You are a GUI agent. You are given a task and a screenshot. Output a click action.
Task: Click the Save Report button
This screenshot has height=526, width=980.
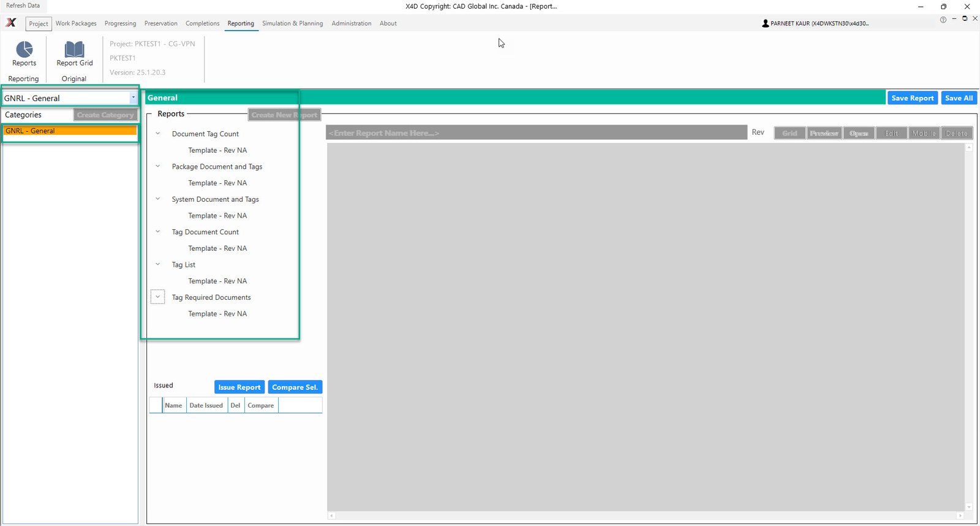(912, 98)
